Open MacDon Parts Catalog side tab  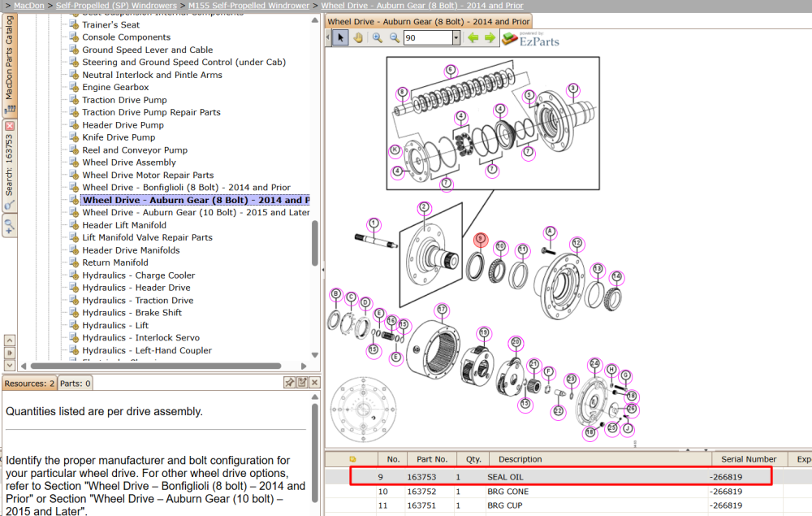point(9,63)
